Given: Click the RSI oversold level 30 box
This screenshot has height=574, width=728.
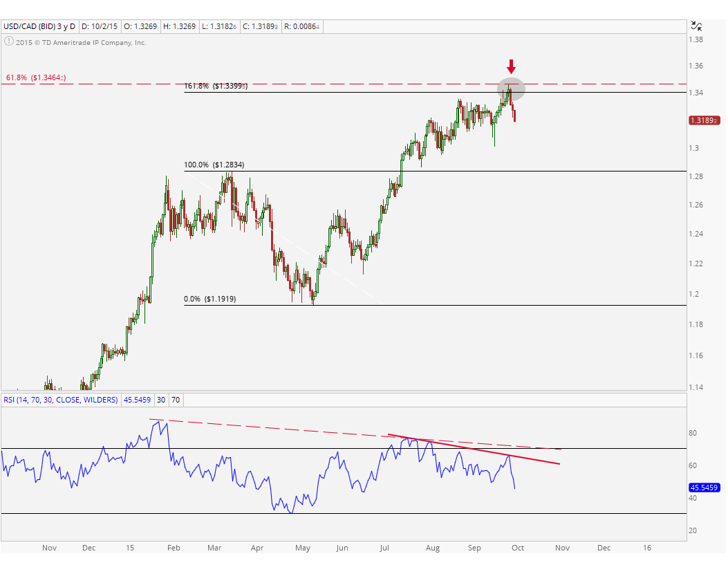Looking at the screenshot, I should point(161,400).
